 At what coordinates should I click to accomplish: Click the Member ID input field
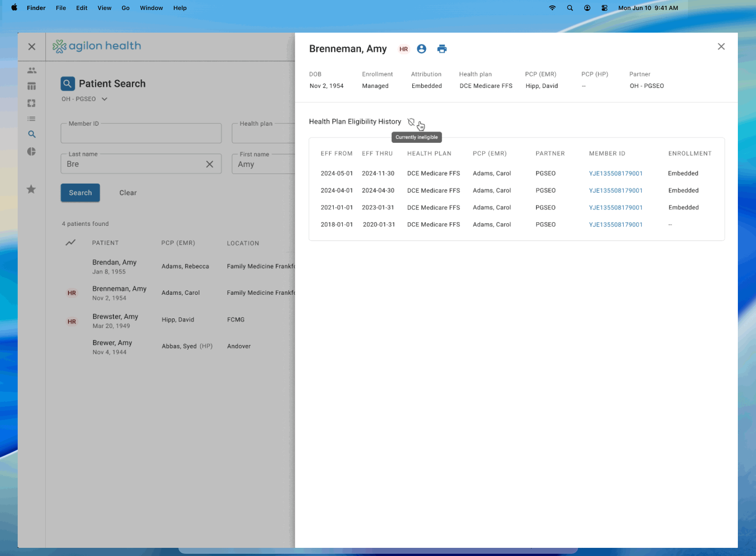[x=141, y=133]
